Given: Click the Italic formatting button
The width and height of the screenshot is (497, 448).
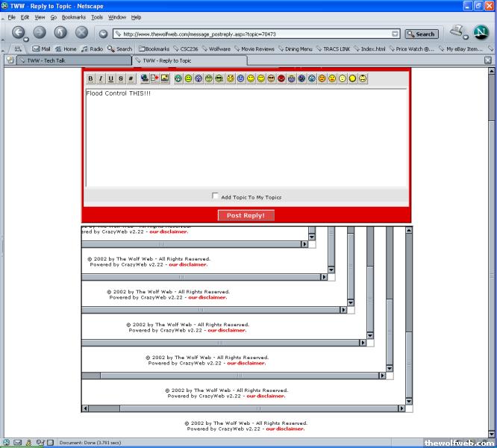Looking at the screenshot, I should coord(101,78).
